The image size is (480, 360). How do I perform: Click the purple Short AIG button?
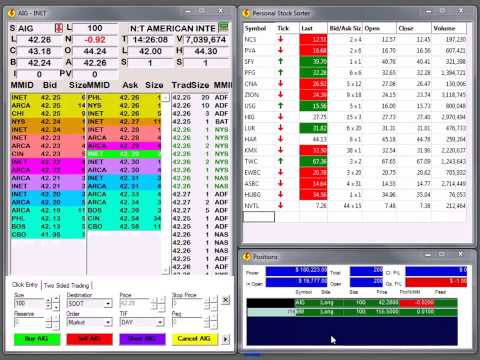(x=142, y=339)
